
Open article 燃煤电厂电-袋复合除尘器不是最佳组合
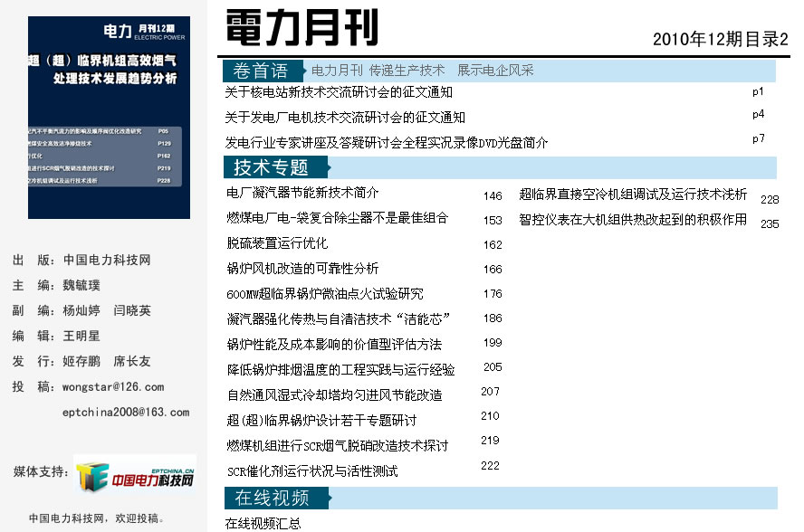point(338,218)
